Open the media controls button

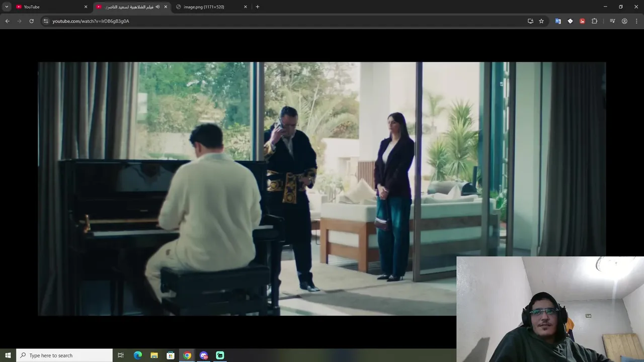point(612,21)
